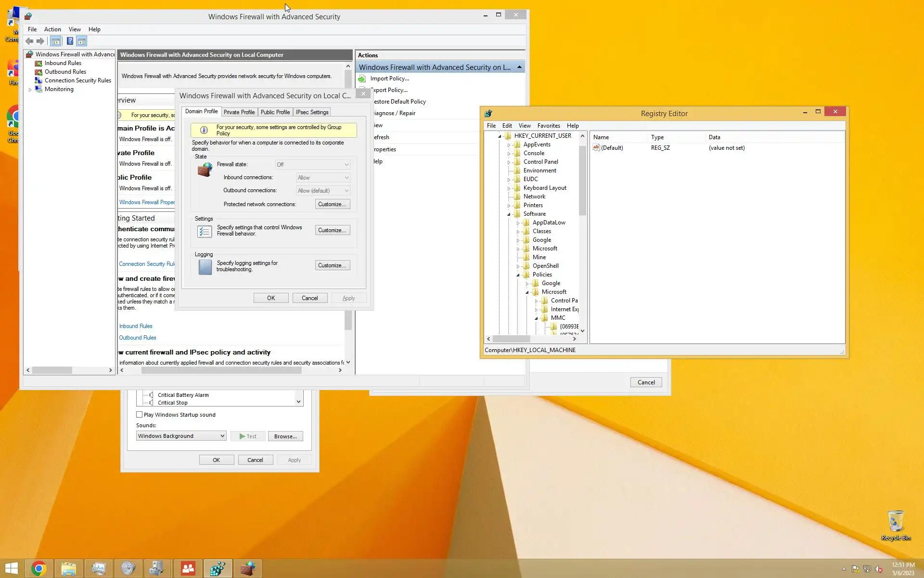Click the Firewall taskbar icon
This screenshot has height=578, width=924.
tap(247, 568)
